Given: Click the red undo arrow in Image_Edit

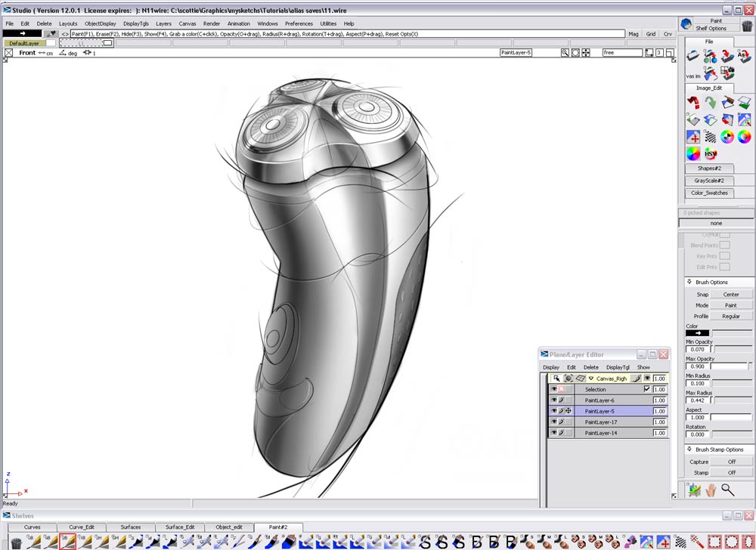Looking at the screenshot, I should (693, 103).
